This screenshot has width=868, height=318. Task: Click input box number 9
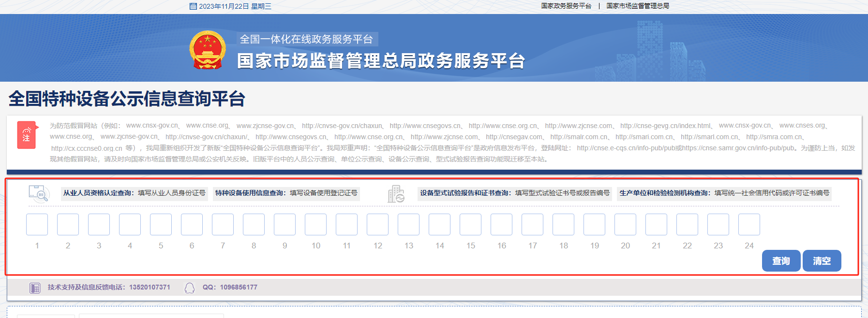(285, 225)
